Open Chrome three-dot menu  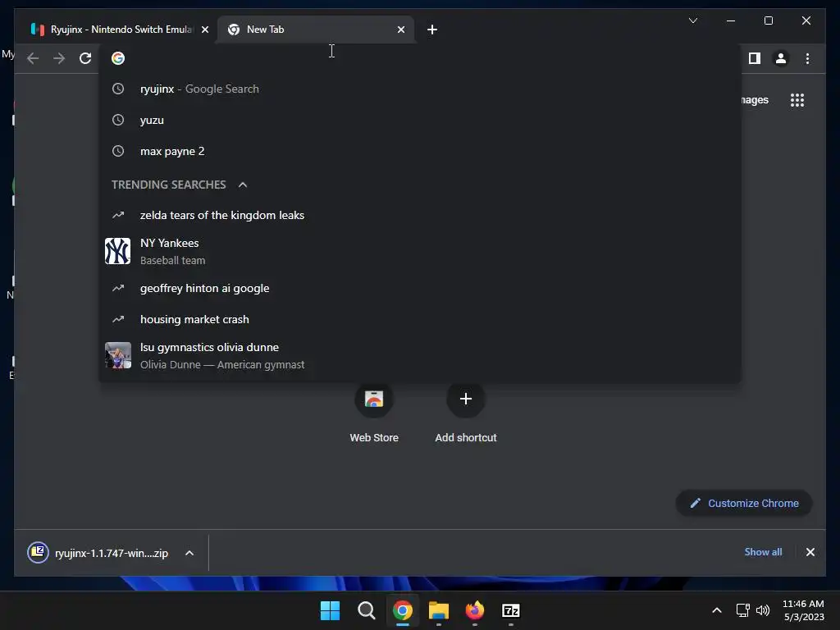(807, 58)
